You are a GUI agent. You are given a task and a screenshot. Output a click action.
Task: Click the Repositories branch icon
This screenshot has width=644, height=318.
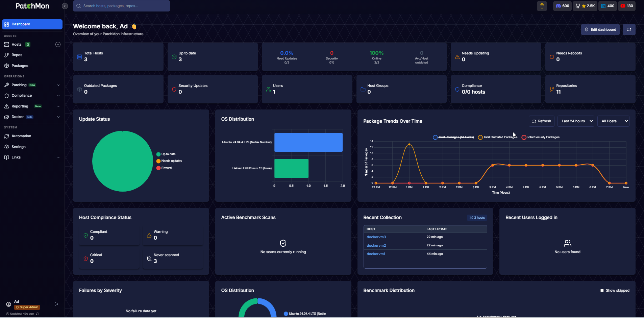pos(552,89)
